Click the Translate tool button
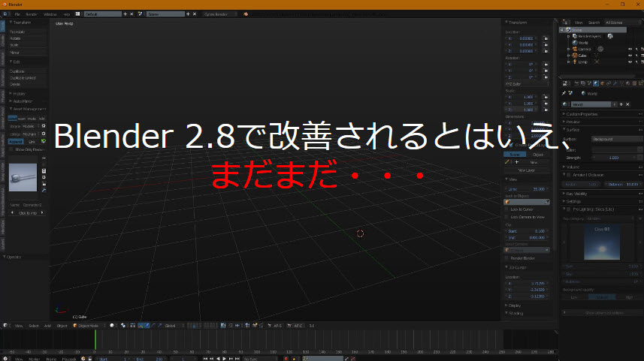644x361 pixels. coord(28,32)
